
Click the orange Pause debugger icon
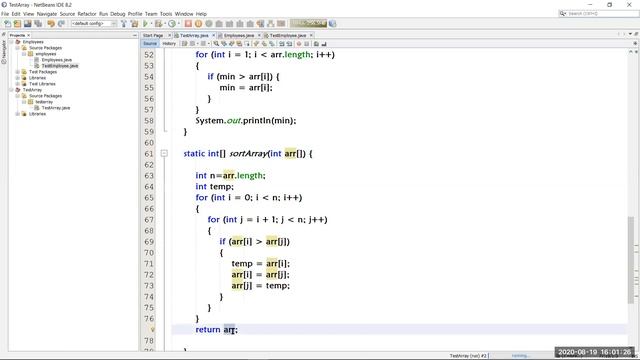198,24
